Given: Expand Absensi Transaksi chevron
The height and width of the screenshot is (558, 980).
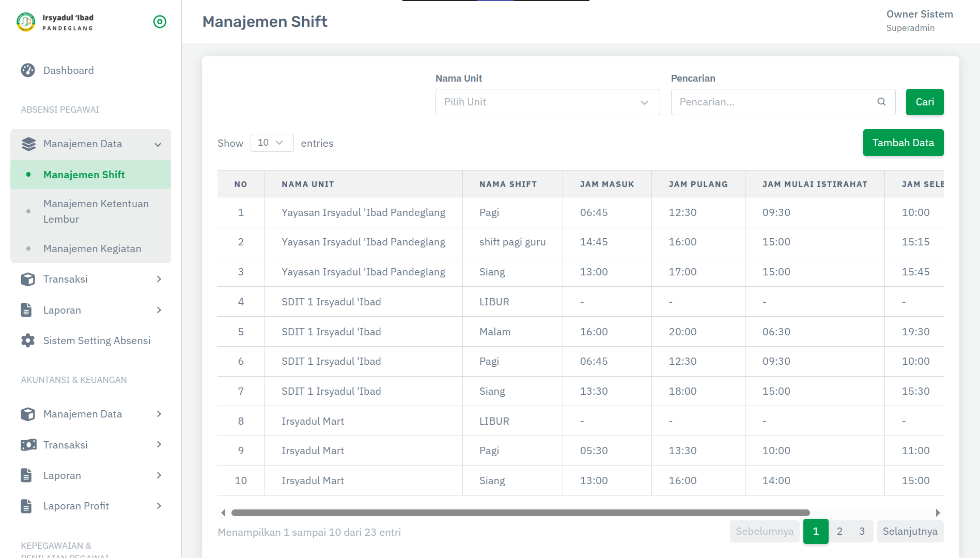Looking at the screenshot, I should tap(159, 279).
